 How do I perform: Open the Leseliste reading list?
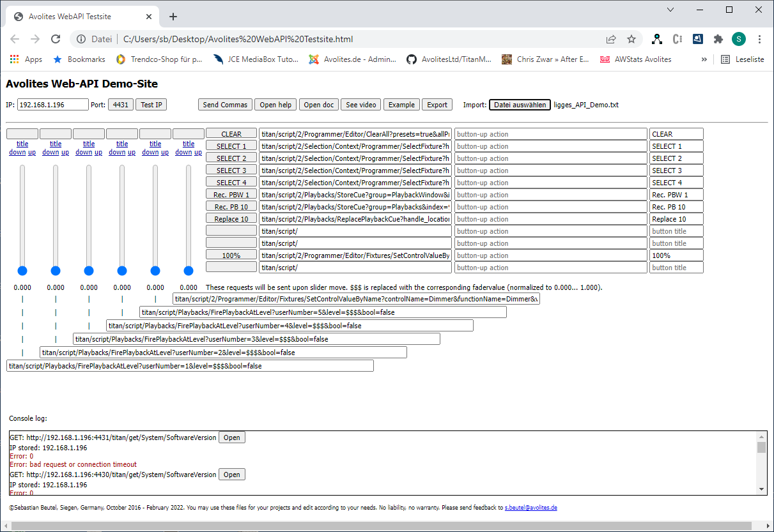click(743, 59)
